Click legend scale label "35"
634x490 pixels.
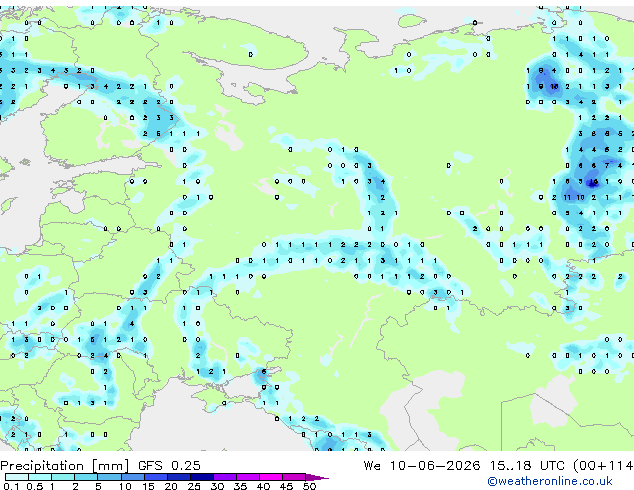240,486
